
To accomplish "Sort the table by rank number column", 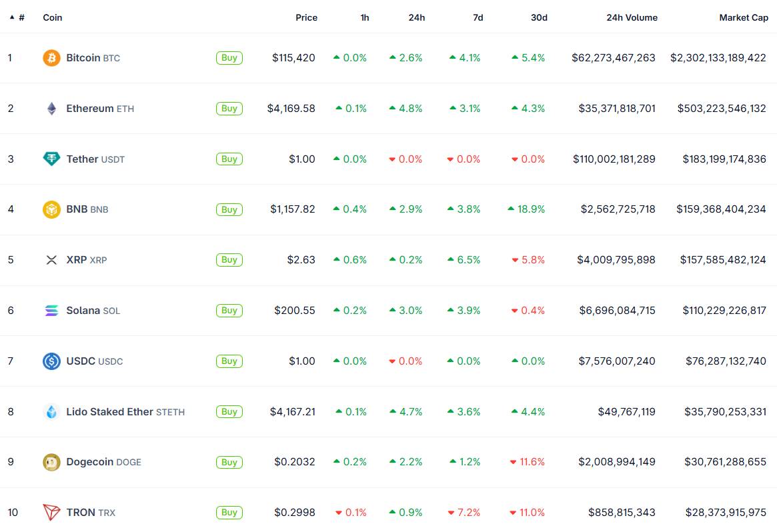I will click(x=21, y=17).
